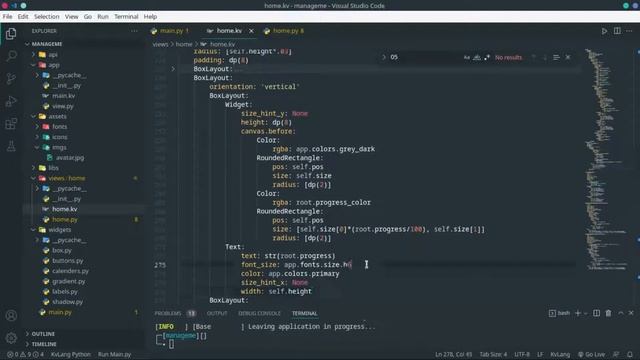
Task: Open the Terminal menu
Action: pos(126,17)
